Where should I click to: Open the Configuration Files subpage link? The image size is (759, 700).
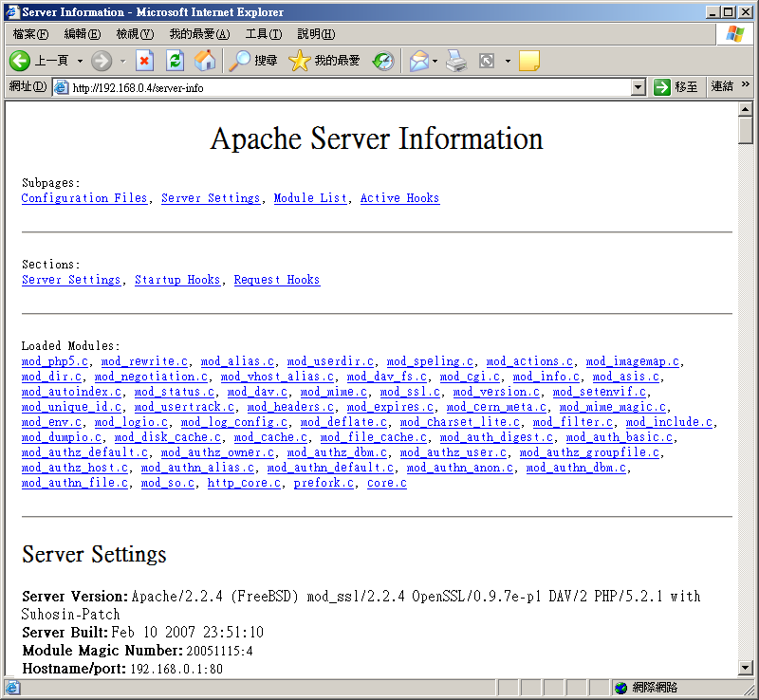click(x=84, y=198)
